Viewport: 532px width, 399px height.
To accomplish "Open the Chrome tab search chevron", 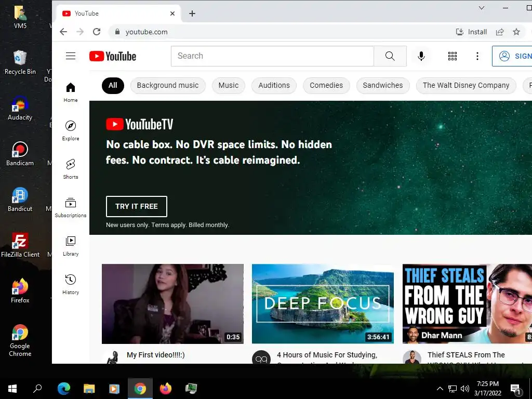I will (482, 8).
